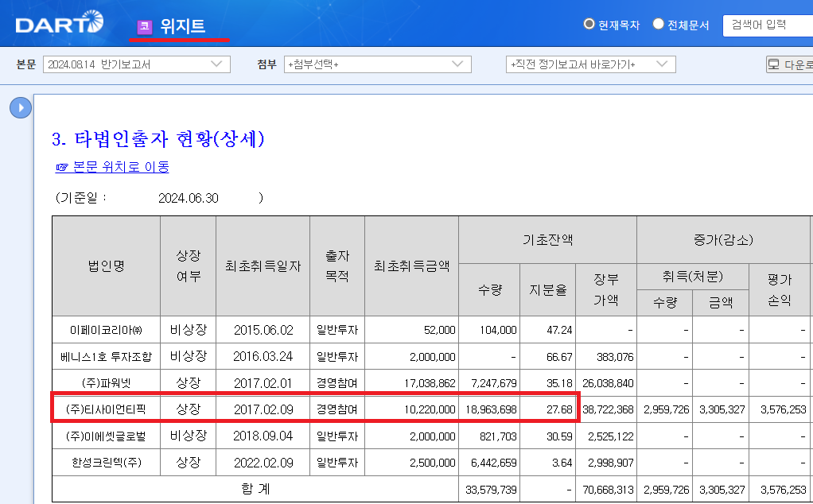Select the 현재목차 radio button

pos(589,24)
